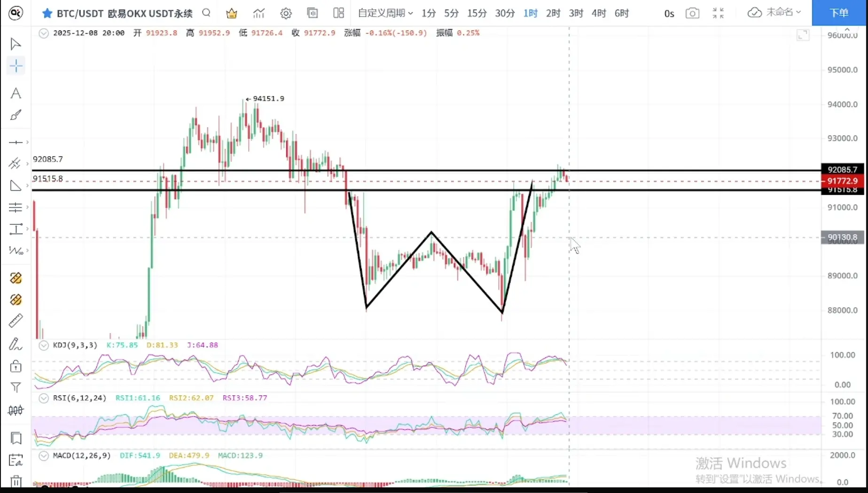Click the 0s countdown timer
Viewport: 868px width, 493px height.
tap(669, 14)
